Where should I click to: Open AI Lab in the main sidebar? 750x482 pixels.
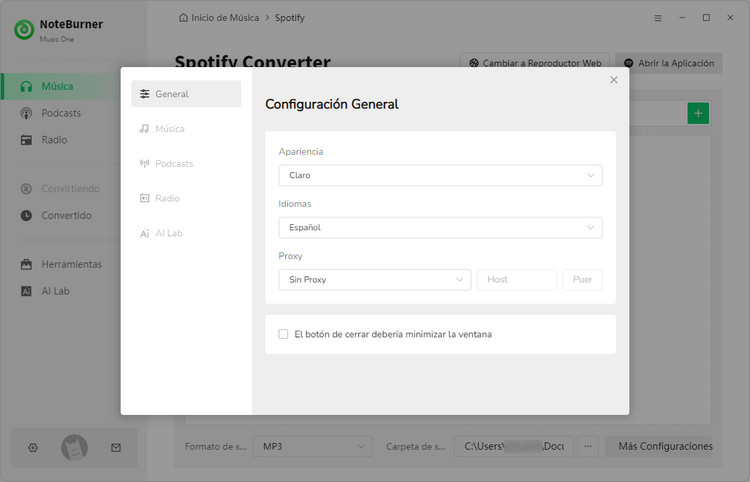[x=55, y=291]
